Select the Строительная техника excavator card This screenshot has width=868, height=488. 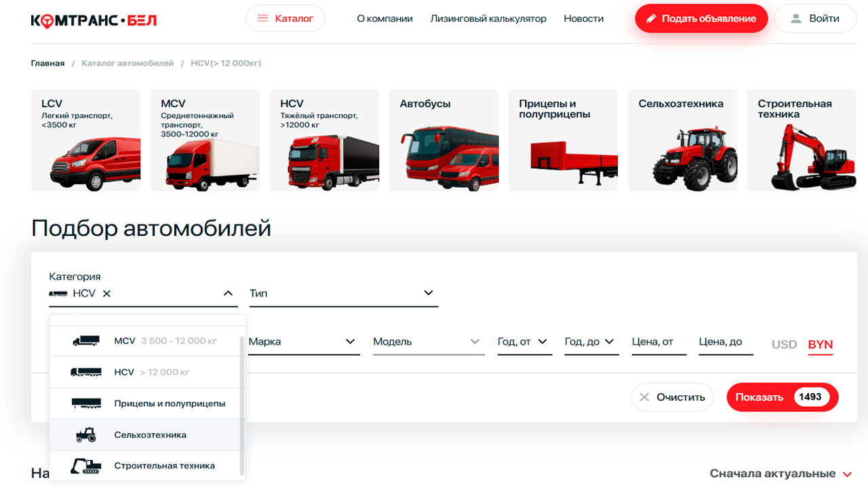point(801,140)
